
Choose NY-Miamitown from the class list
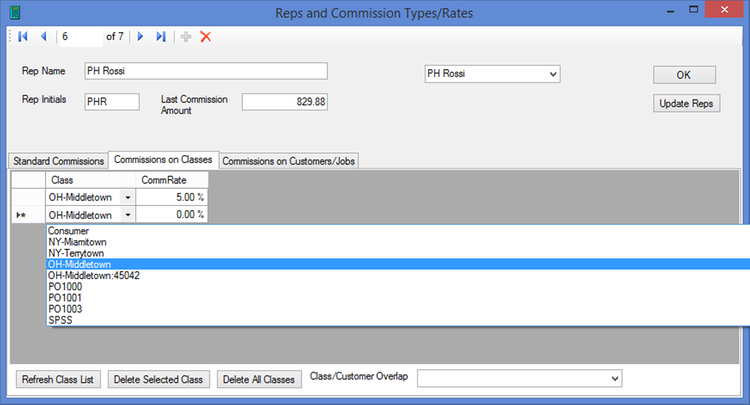point(398,242)
